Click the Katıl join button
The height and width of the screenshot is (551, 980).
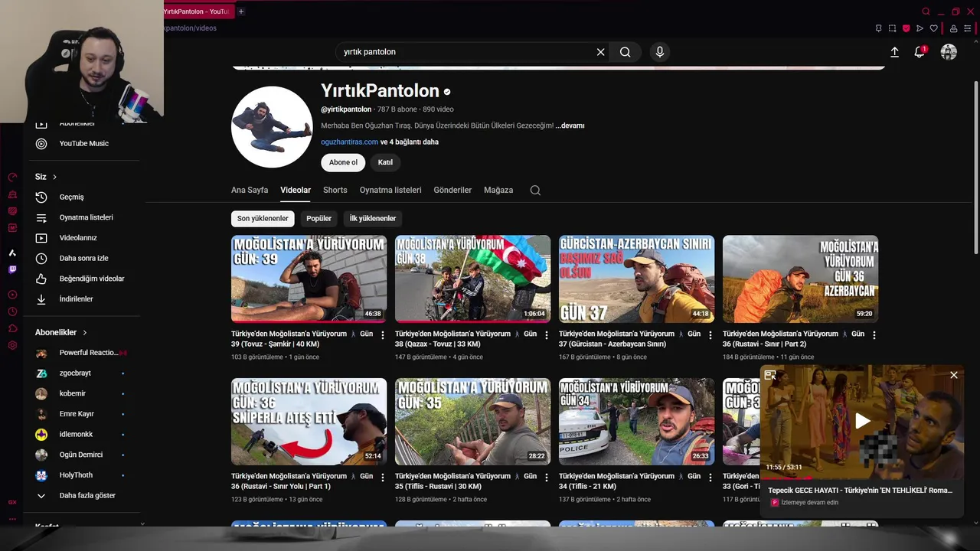tap(385, 162)
